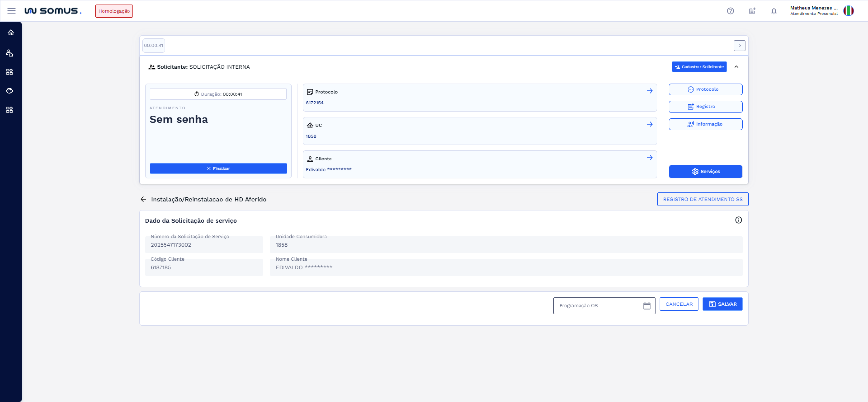Open Cliente card arrow
Image resolution: width=868 pixels, height=402 pixels.
650,158
